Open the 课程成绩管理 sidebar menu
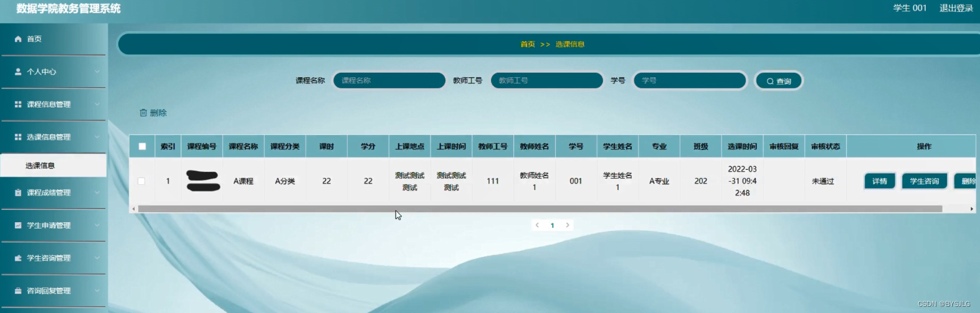Viewport: 980px width, 313px height. click(x=54, y=193)
